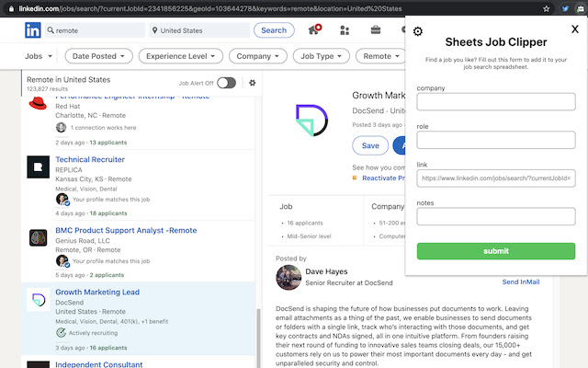
Task: Click the remote keyword search box
Action: point(95,30)
